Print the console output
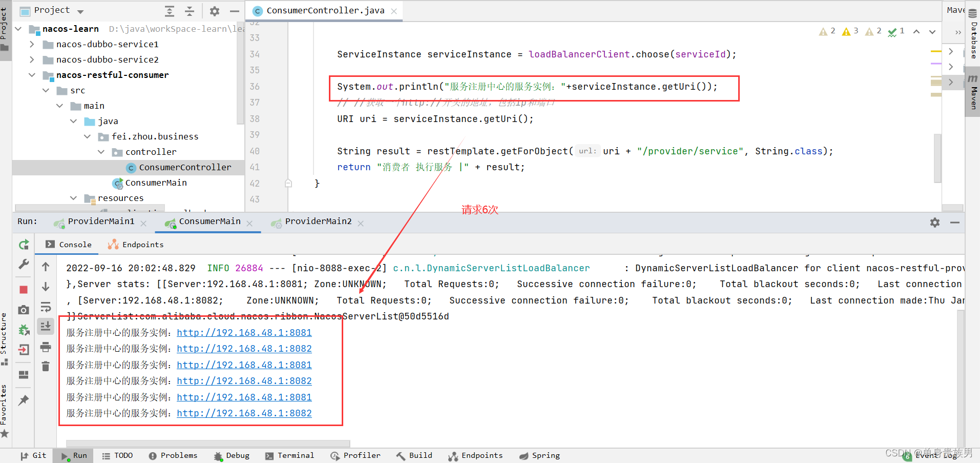Screen dimensions: 980x463 click(x=46, y=347)
